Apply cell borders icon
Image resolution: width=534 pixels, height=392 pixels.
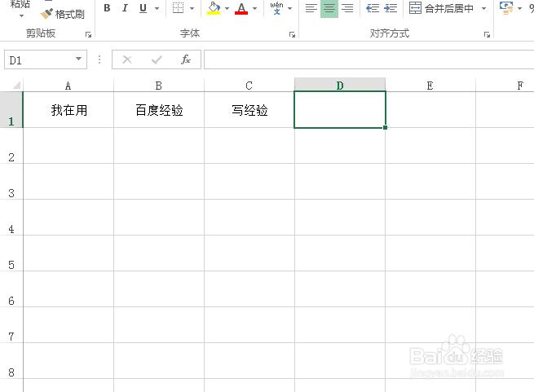(x=178, y=8)
